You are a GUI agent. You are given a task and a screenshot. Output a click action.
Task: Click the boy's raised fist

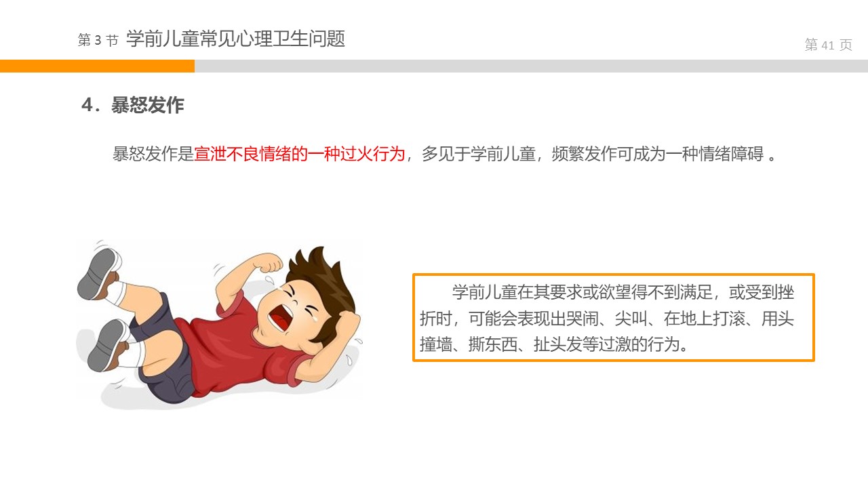point(268,263)
